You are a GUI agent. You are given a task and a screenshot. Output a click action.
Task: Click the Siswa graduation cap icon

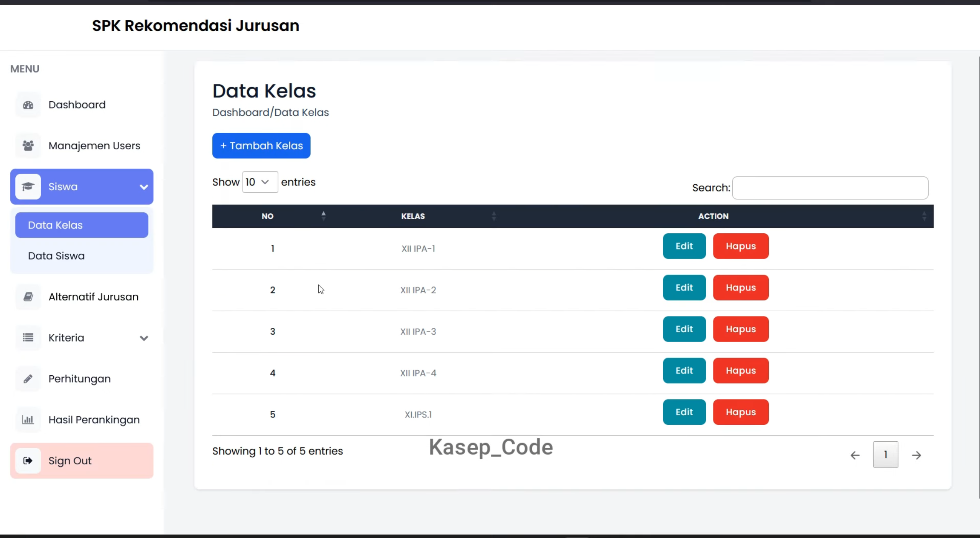click(28, 186)
